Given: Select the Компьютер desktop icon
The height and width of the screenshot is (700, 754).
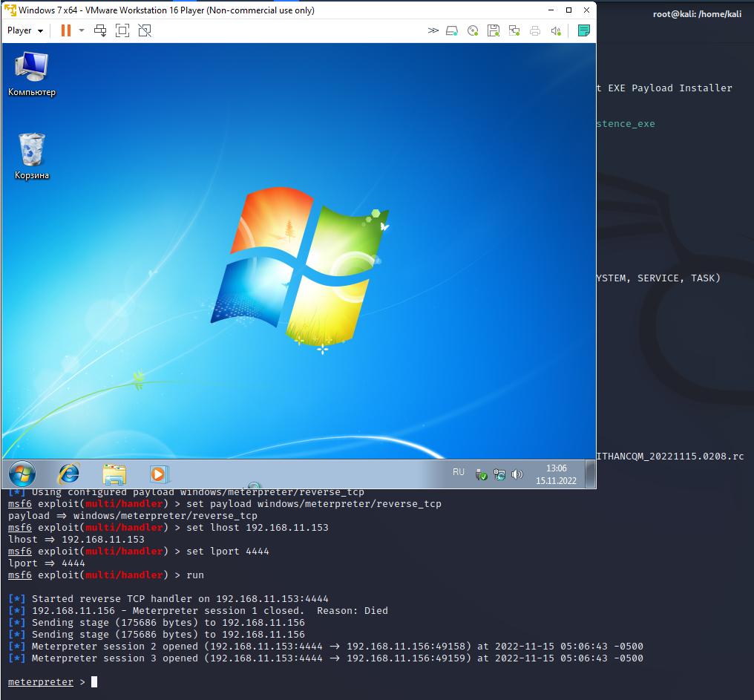Looking at the screenshot, I should pyautogui.click(x=32, y=74).
